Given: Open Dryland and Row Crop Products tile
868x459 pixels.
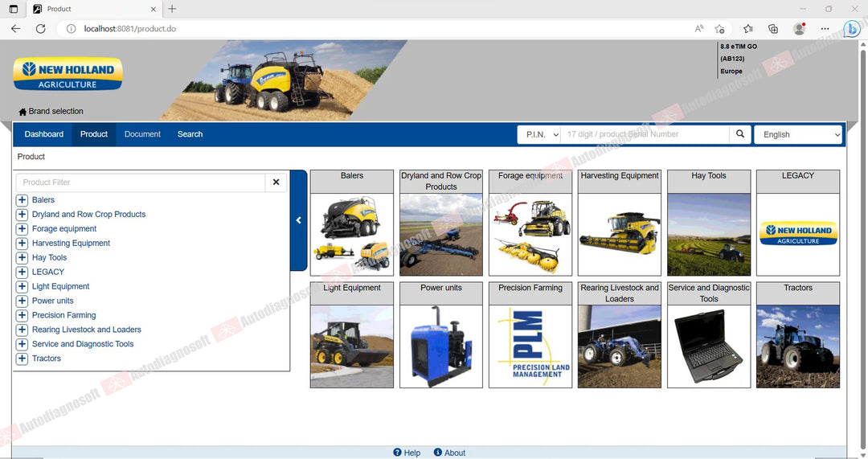Looking at the screenshot, I should [x=441, y=223].
